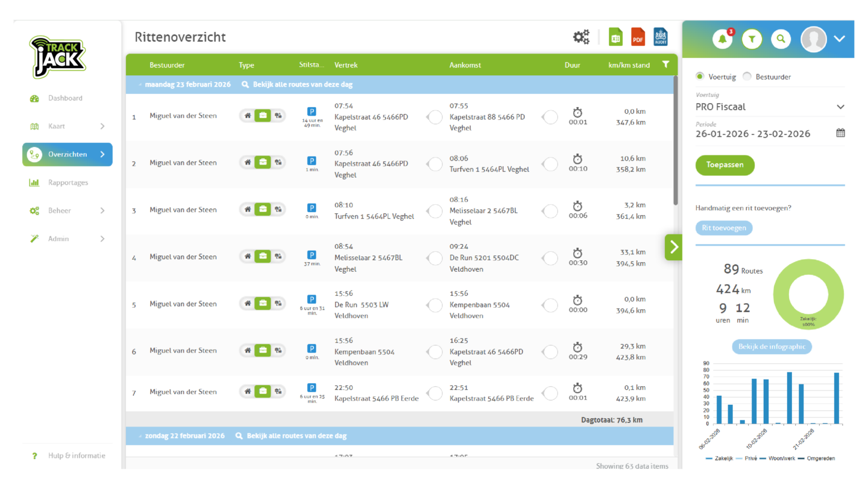Export trips overview as PDF
The image size is (868, 488).
coord(638,37)
